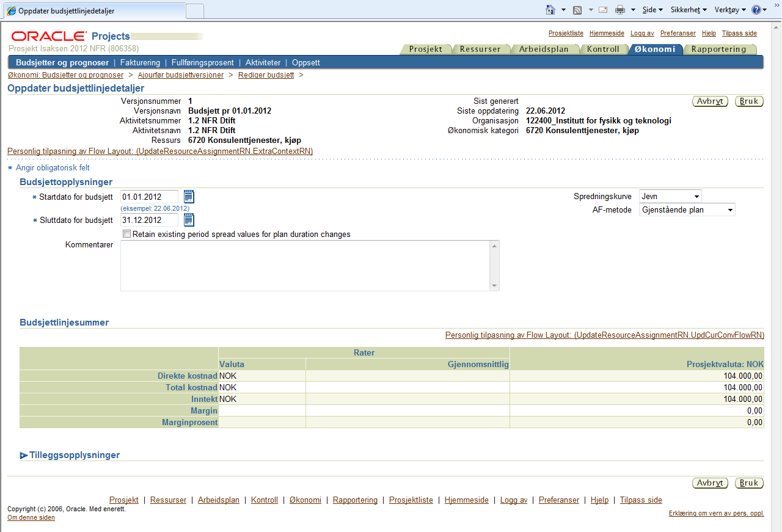Click the Marginprosent row label

tap(189, 423)
